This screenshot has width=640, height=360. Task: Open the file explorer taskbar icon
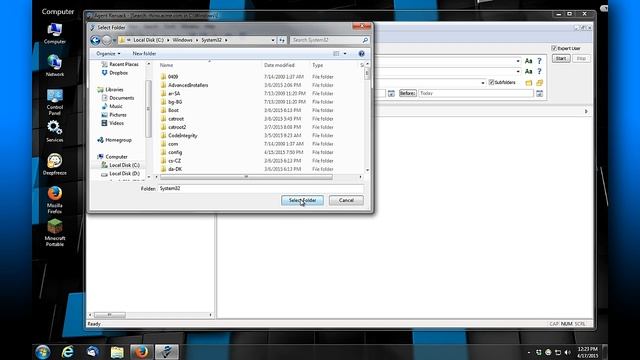117,351
